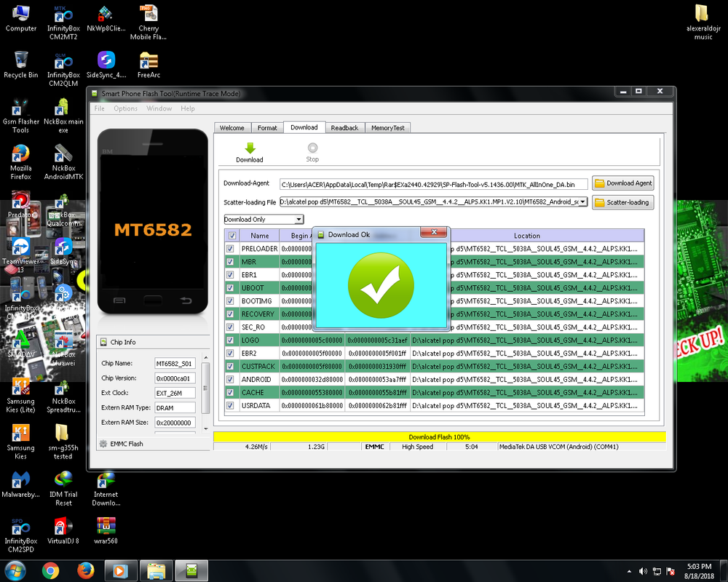Select the Recycle Bin desktop icon

pos(21,65)
